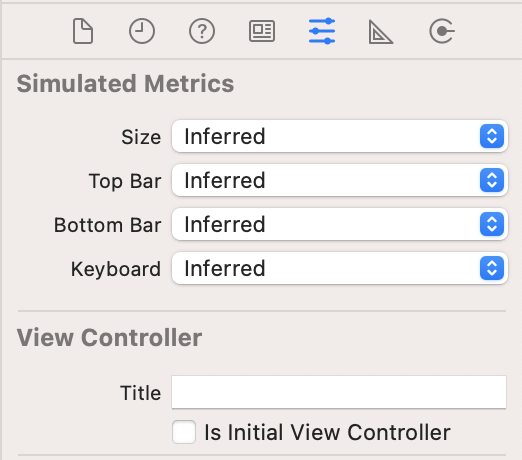Viewport: 522px width, 460px height.
Task: Open the Size simulated metrics dropdown
Action: (340, 136)
